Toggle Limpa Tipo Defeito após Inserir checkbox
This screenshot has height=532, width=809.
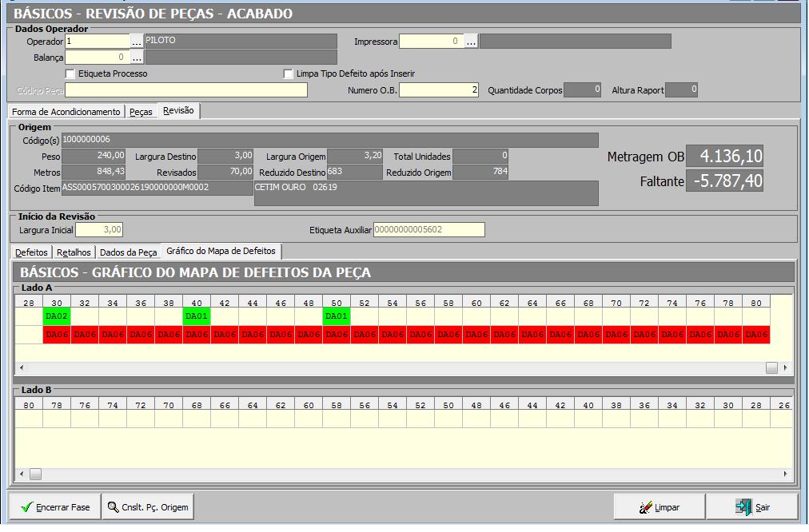289,73
